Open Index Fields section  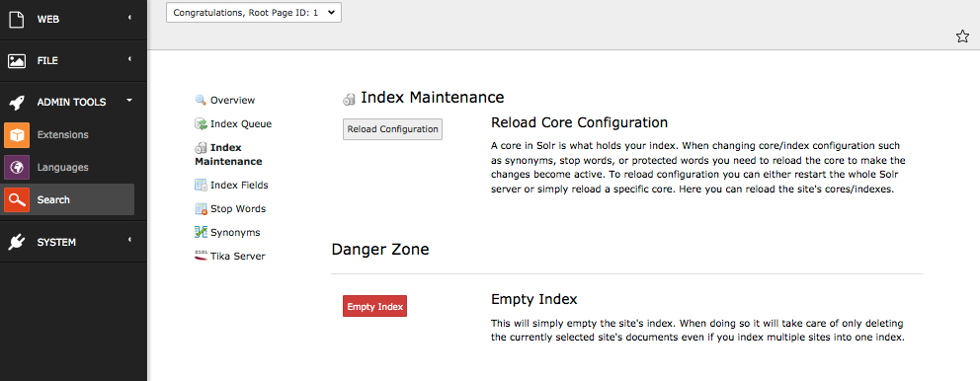click(239, 185)
